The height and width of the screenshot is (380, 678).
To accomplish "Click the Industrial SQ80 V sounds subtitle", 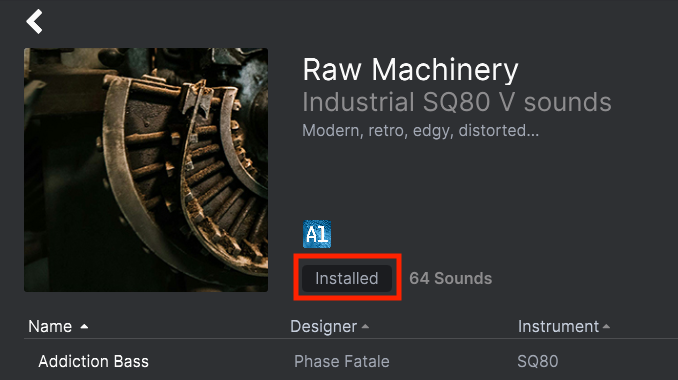I will (457, 102).
